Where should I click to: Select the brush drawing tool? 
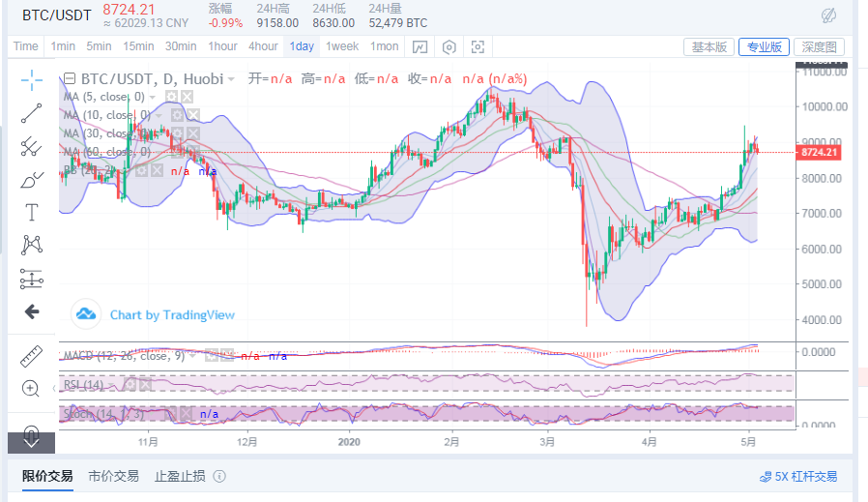point(32,180)
